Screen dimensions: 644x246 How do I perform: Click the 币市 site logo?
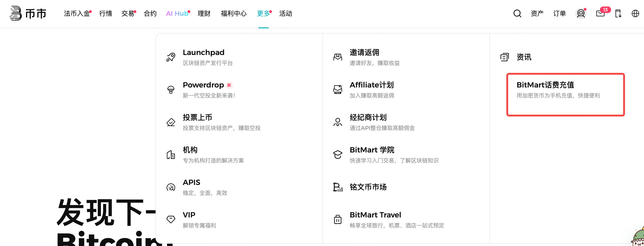click(x=28, y=14)
